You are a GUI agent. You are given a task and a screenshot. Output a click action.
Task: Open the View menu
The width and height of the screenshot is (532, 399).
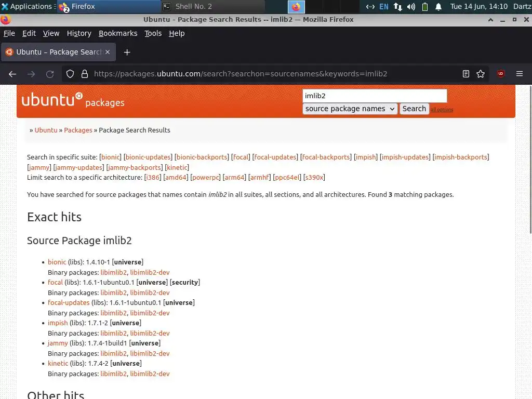[x=51, y=33]
